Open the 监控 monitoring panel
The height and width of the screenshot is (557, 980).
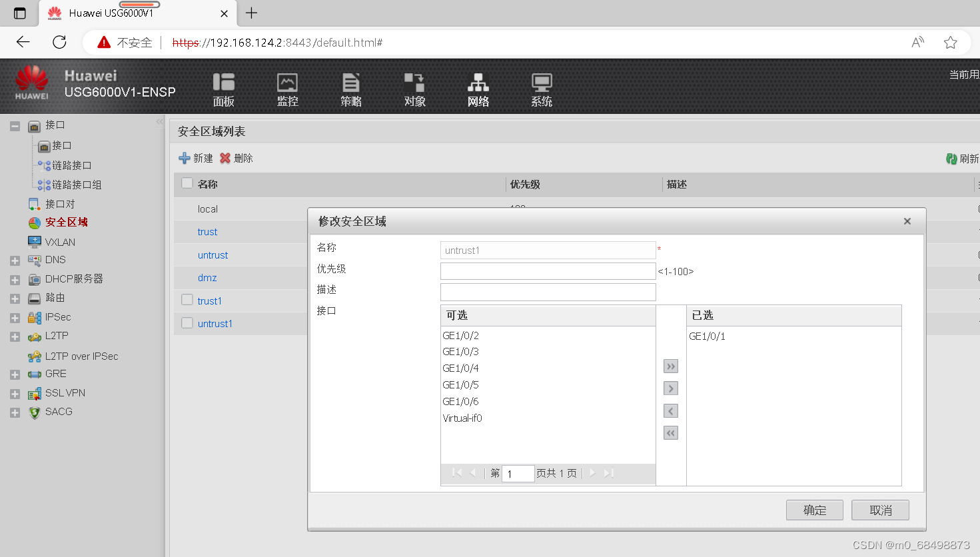click(x=287, y=89)
